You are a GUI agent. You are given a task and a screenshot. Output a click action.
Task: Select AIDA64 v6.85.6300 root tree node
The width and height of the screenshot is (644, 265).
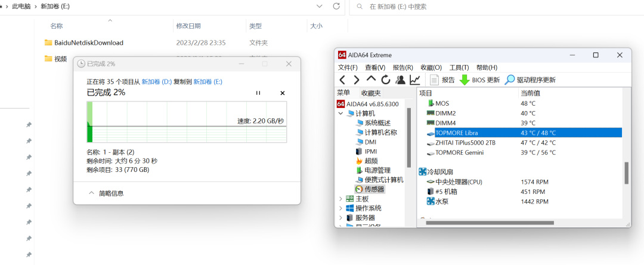[x=367, y=103]
